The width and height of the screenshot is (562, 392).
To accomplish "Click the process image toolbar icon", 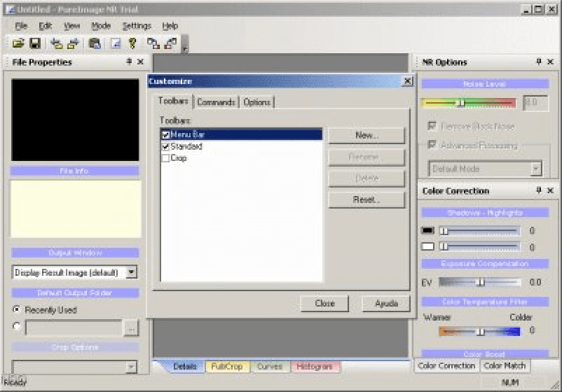I will click(116, 43).
